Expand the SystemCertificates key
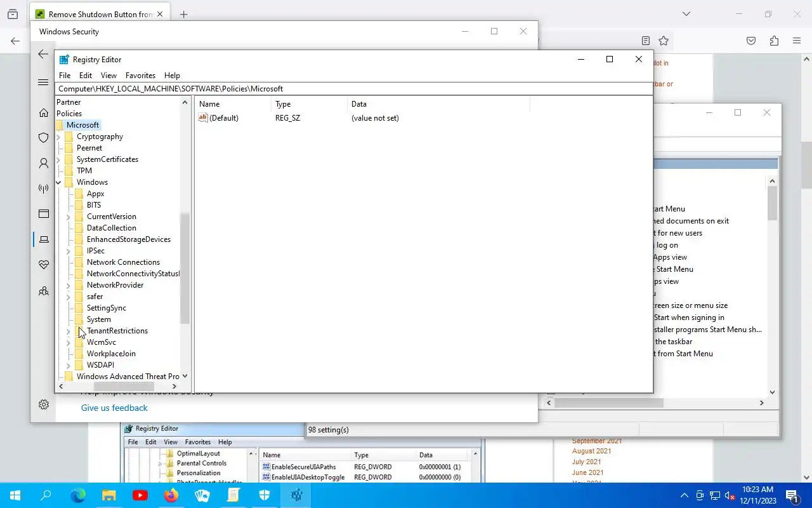The image size is (812, 508). tap(58, 159)
